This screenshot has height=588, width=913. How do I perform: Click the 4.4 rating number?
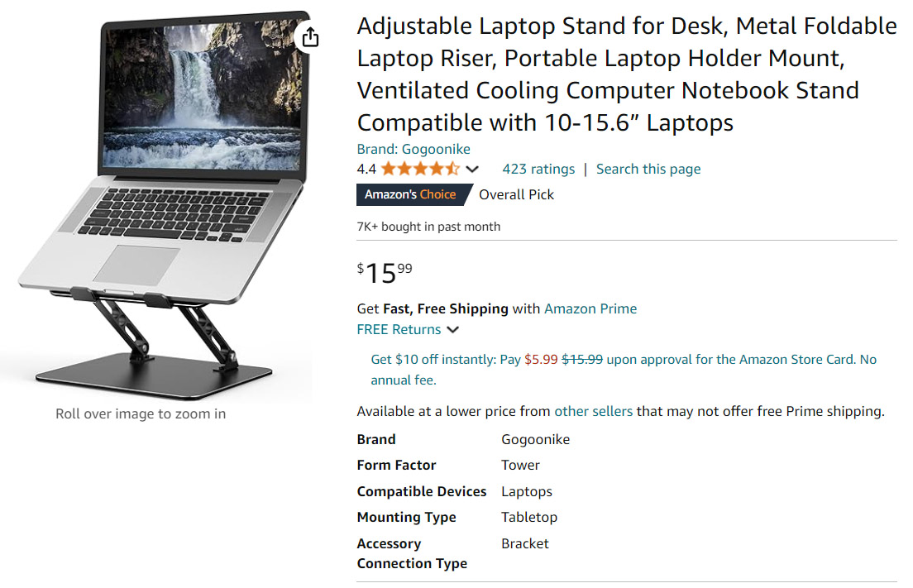click(366, 169)
